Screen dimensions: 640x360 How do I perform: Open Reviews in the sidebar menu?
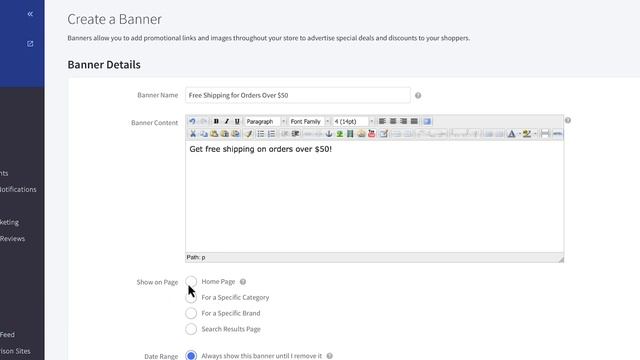[12, 239]
